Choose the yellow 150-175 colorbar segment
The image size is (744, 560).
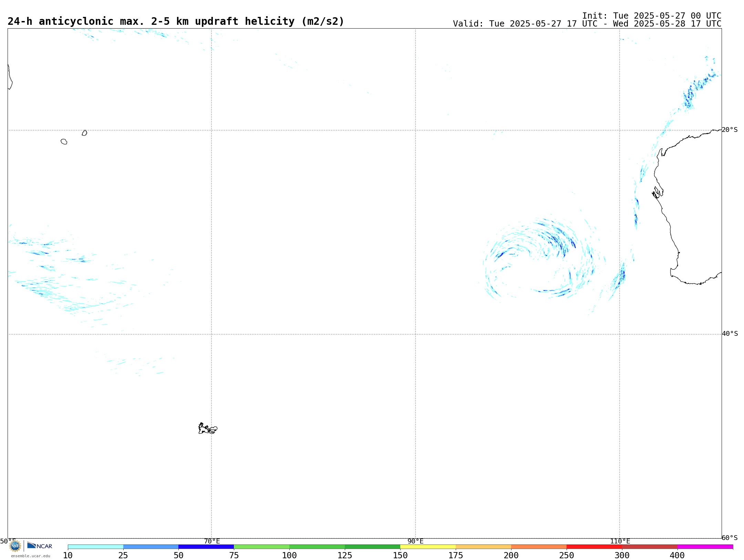coord(428,547)
